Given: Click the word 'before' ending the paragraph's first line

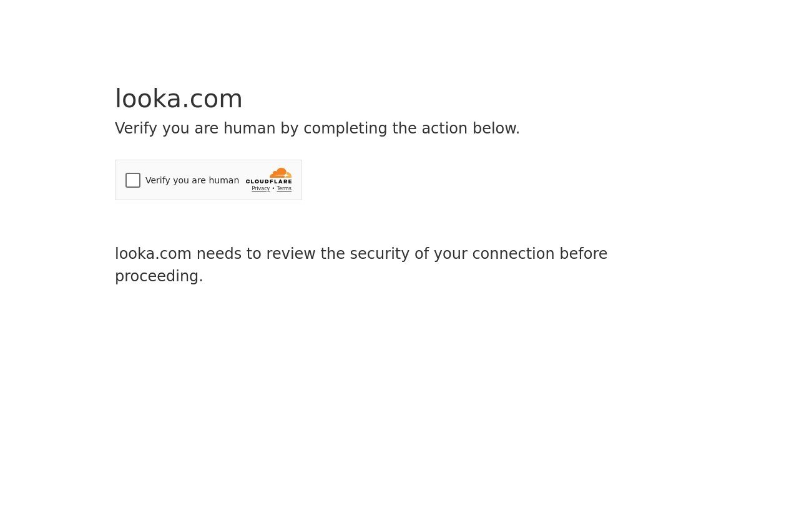Looking at the screenshot, I should [584, 254].
